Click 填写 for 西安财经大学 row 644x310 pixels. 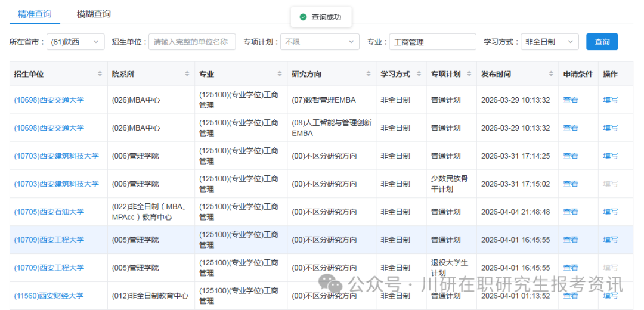[x=611, y=296]
